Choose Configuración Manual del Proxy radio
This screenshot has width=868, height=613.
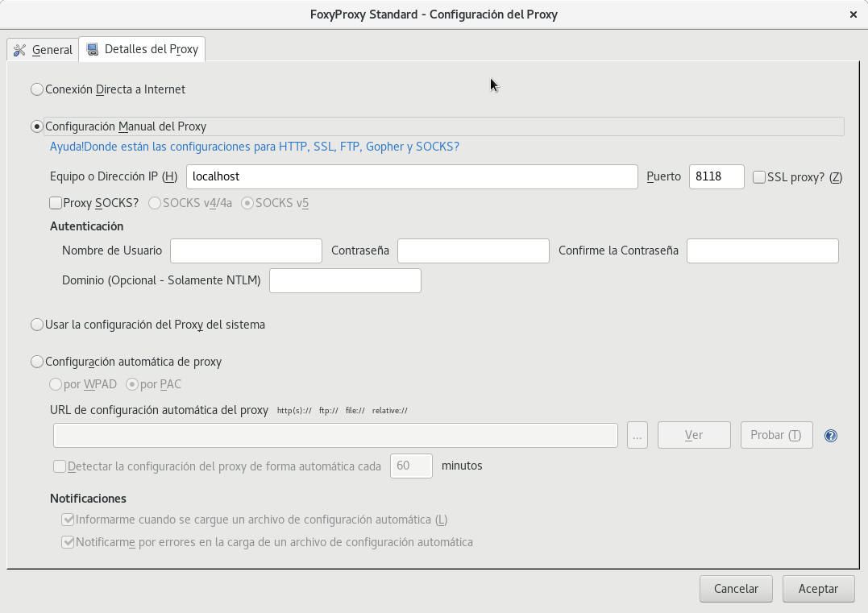37,126
